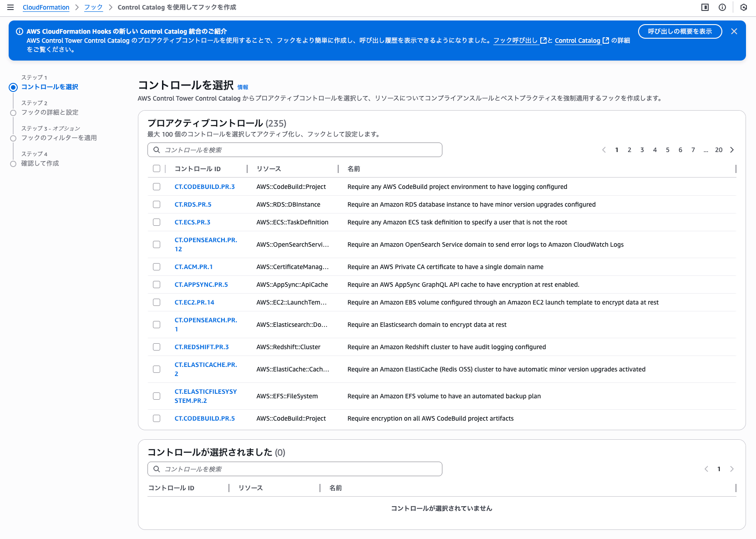Check the CT.REDSHIFT.PR.3 row checkbox
This screenshot has width=756, height=539.
(x=157, y=347)
